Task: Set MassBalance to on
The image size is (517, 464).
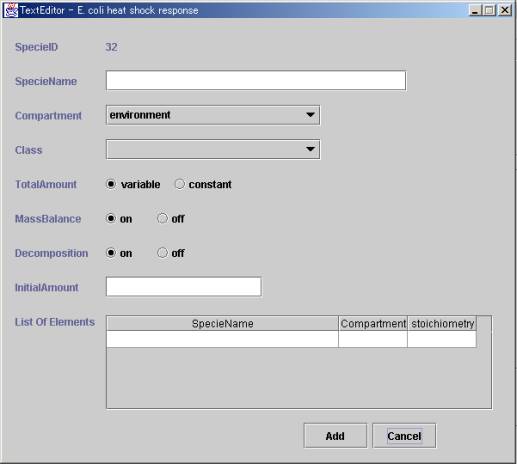Action: [x=111, y=218]
